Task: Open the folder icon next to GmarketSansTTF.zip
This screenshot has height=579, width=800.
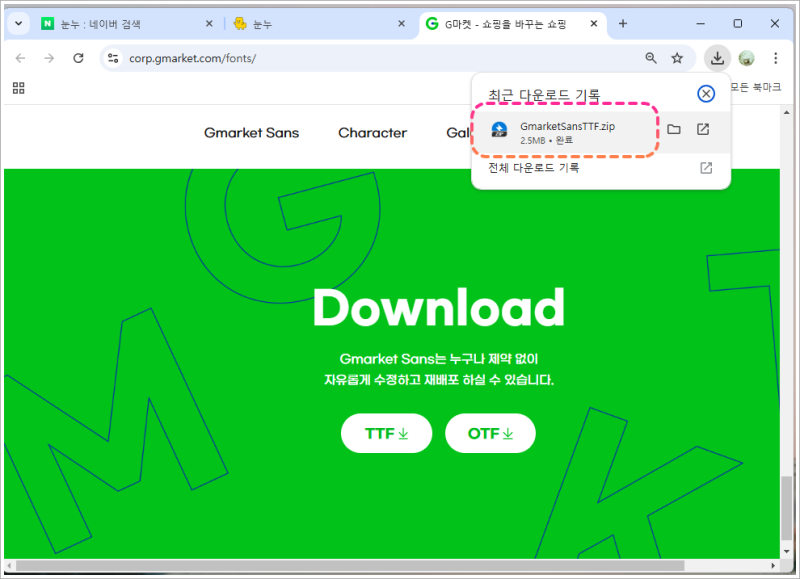Action: click(x=674, y=129)
